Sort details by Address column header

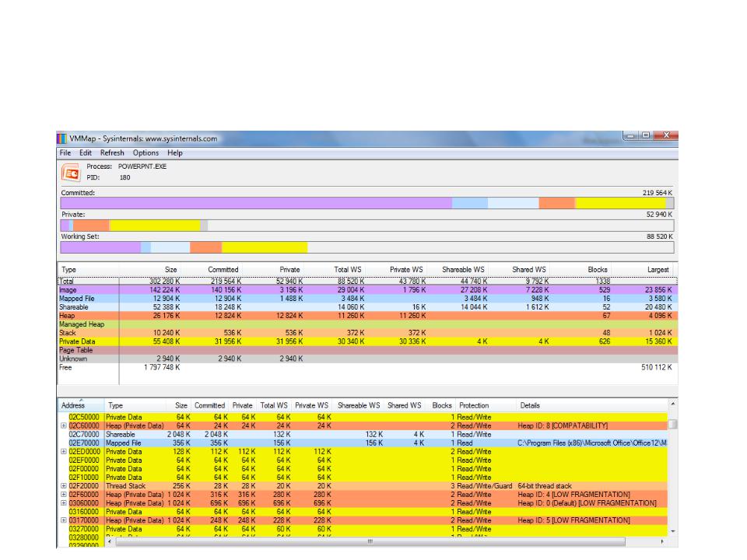81,406
